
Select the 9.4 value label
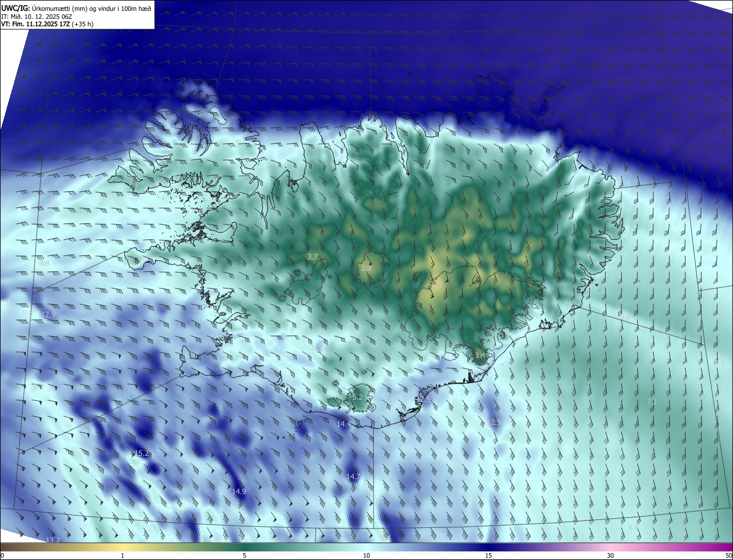pos(44,263)
